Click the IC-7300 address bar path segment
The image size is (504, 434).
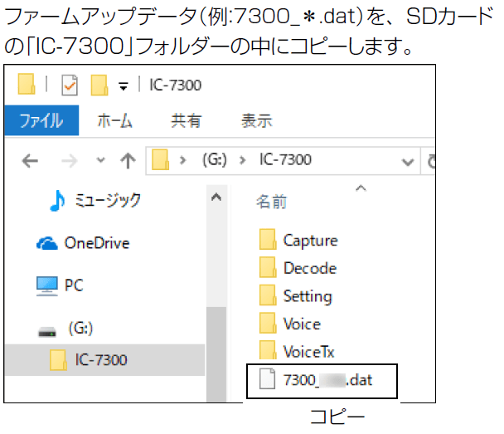(285, 160)
